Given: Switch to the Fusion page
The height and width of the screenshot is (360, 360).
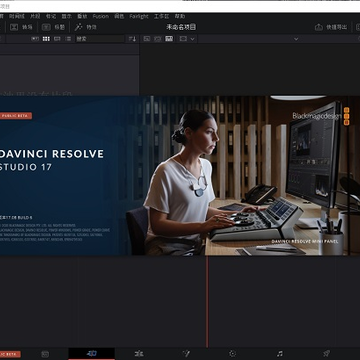Looking at the screenshot, I should (186, 354).
